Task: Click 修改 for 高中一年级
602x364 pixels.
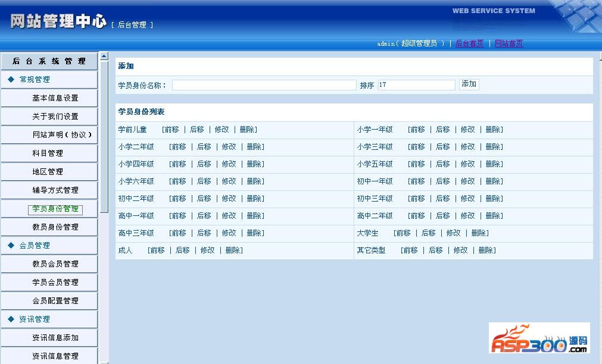Action: pos(229,216)
